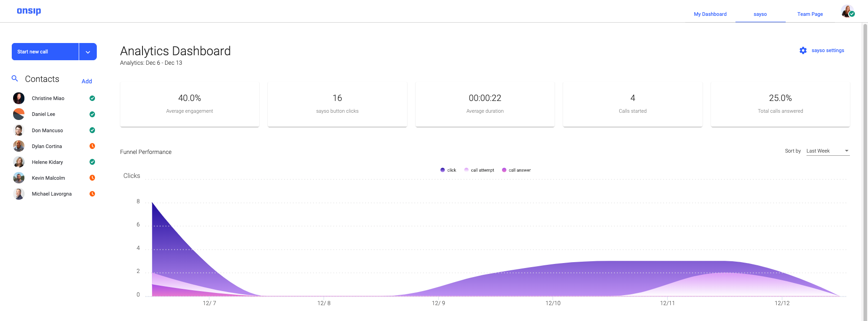The height and width of the screenshot is (321, 868).
Task: Click Helene Kidary's avatar
Action: coord(19,162)
